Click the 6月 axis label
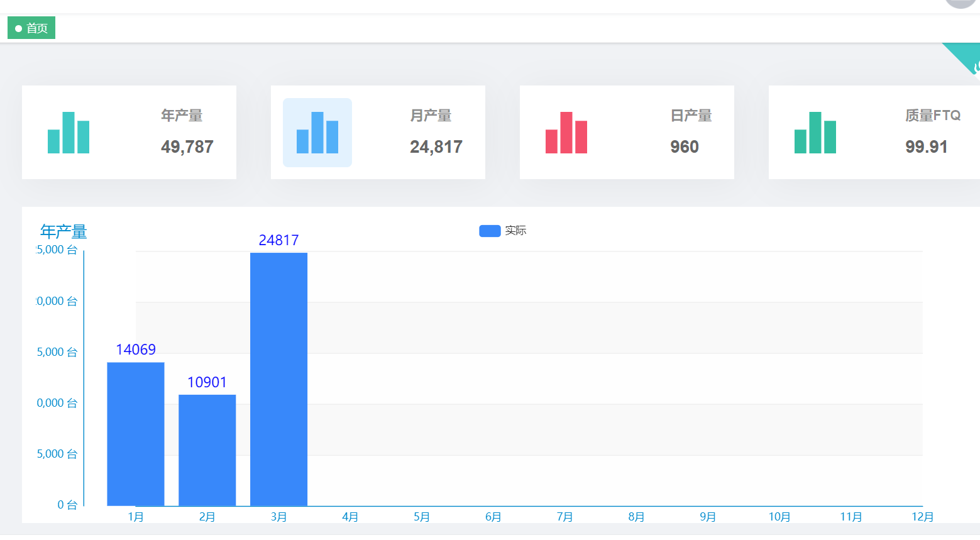 click(493, 517)
